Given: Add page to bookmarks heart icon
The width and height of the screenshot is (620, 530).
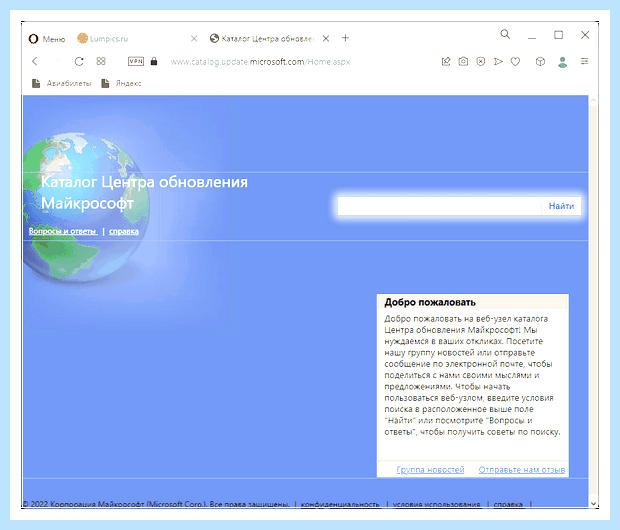Looking at the screenshot, I should 515,61.
